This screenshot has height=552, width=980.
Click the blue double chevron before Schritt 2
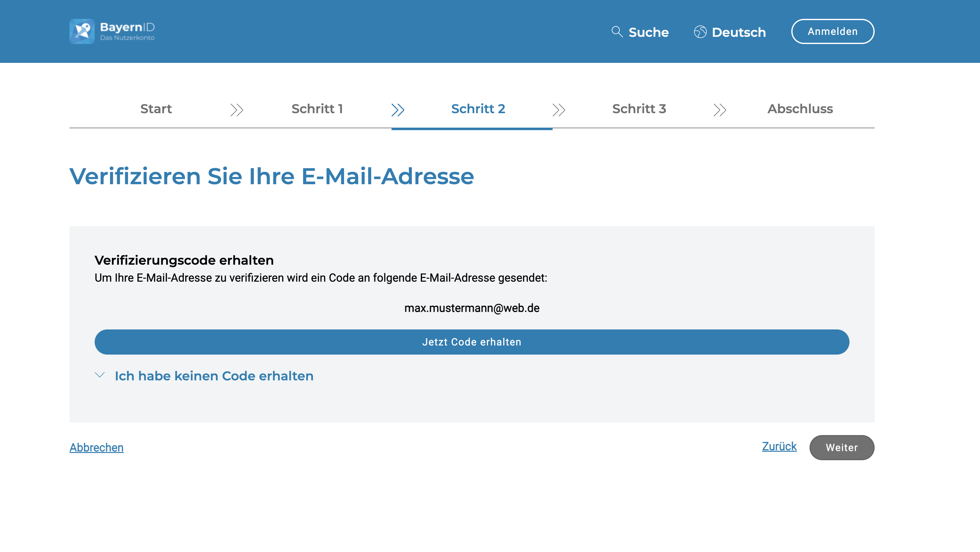coord(398,110)
